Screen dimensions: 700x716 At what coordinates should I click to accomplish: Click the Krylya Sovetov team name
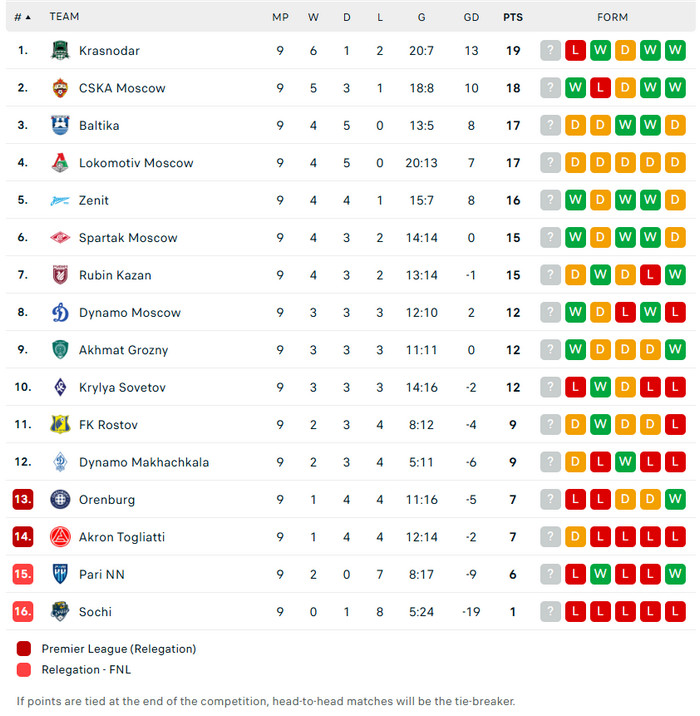point(122,387)
